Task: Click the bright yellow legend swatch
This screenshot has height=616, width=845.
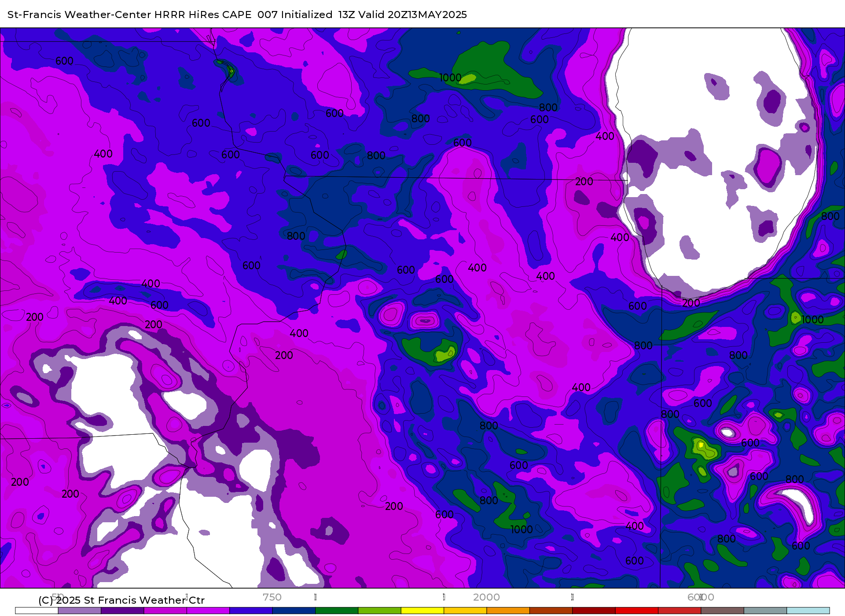Action: coord(422,611)
